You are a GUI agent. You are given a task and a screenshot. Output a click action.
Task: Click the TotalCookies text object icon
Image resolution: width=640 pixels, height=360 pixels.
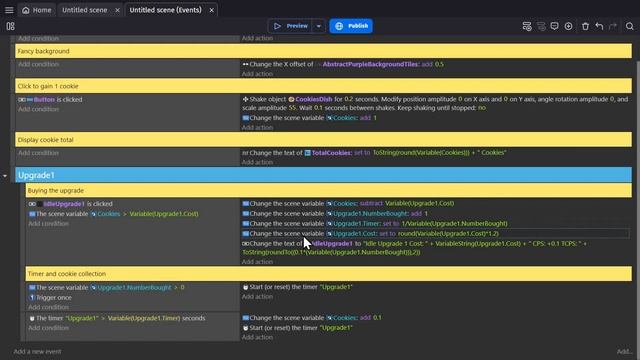point(307,153)
